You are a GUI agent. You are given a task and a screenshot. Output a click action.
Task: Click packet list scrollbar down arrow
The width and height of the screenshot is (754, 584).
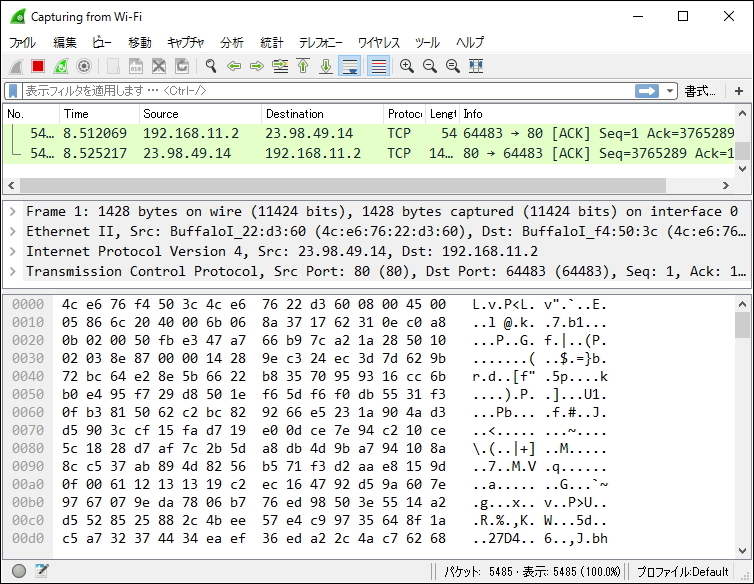click(742, 169)
